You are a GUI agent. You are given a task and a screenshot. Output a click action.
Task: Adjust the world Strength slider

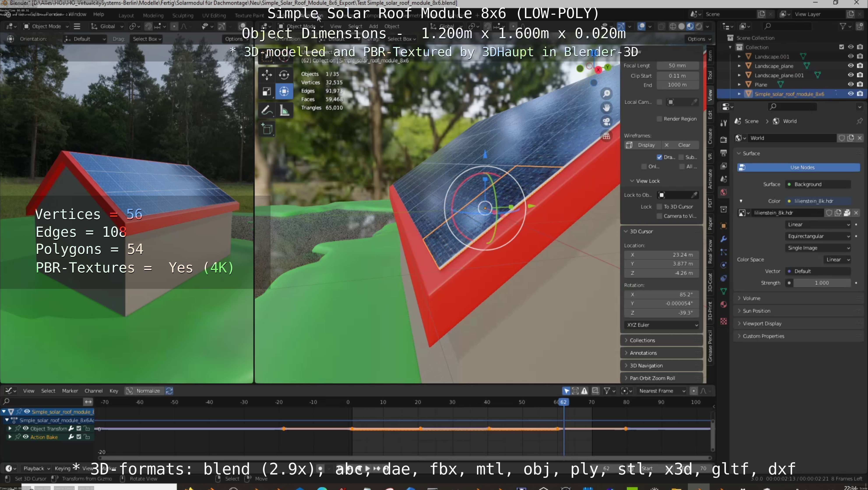coord(822,283)
